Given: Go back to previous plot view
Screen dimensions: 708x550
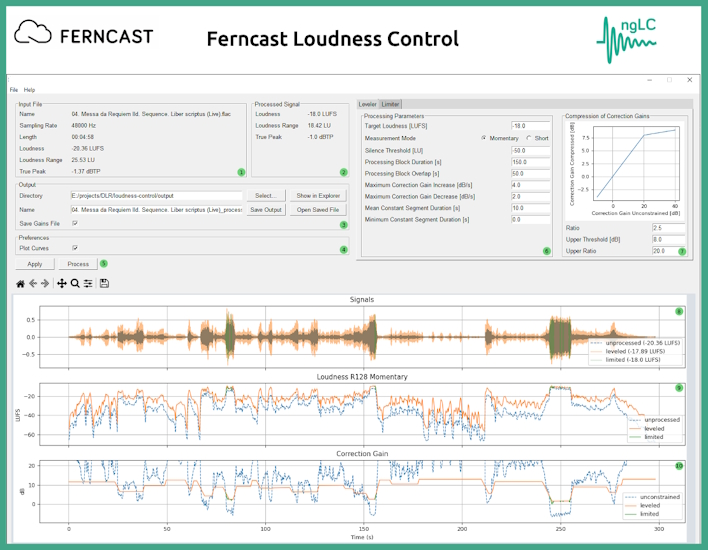Looking at the screenshot, I should 33,284.
